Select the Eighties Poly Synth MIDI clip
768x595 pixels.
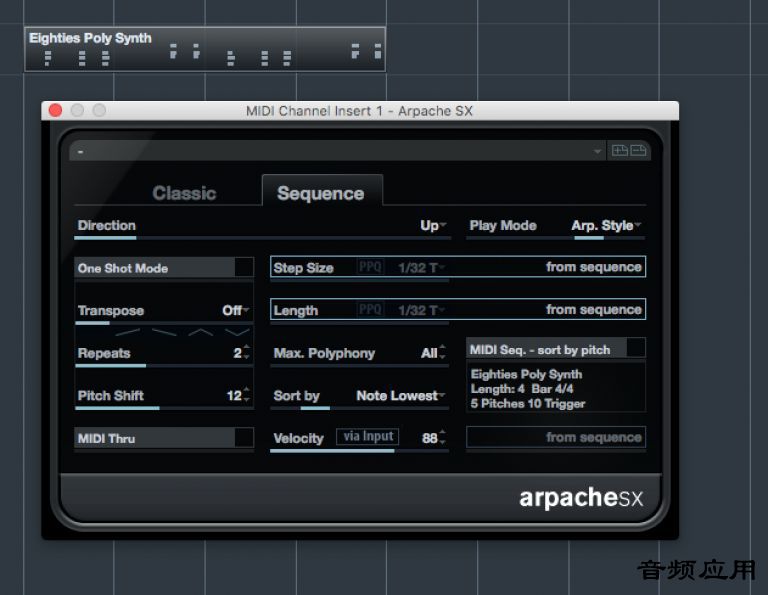[205, 49]
